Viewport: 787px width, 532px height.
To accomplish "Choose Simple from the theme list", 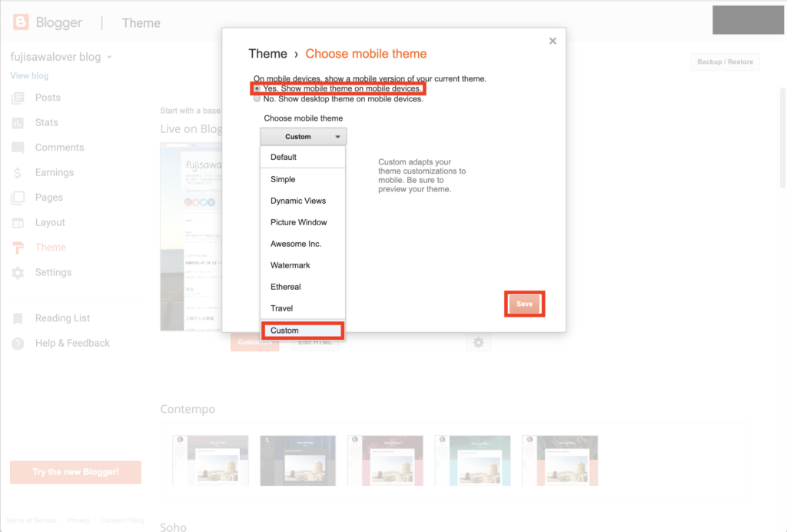I will (x=303, y=179).
